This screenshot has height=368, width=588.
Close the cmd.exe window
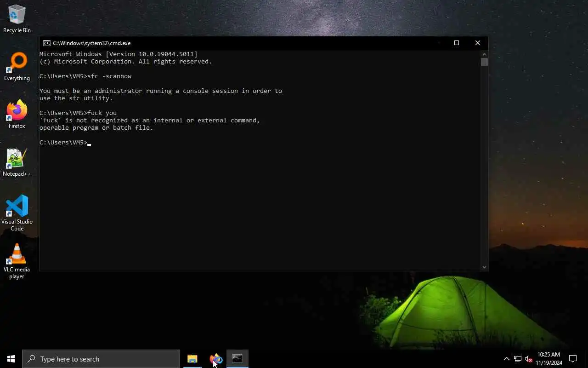click(478, 43)
